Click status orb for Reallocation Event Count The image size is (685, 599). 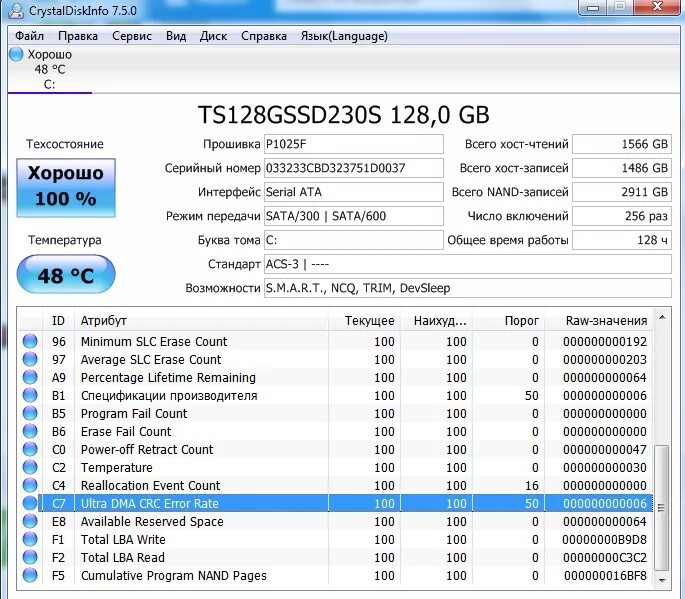[30, 485]
